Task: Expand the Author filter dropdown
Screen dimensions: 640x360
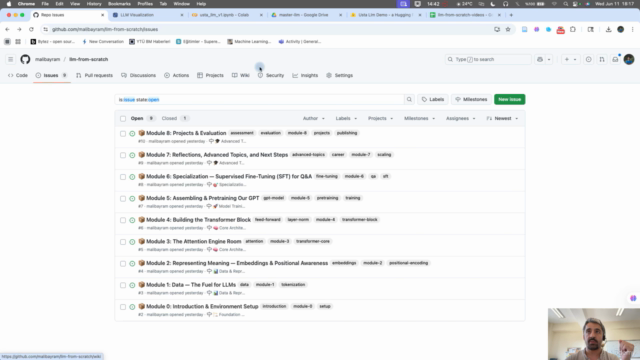Action: 313,118
